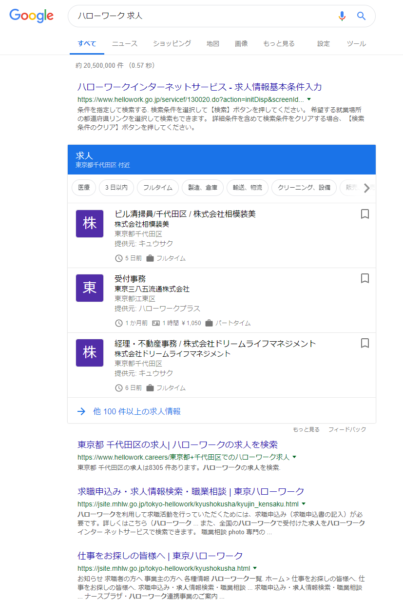
Task: Open dropdown arrow beside hellowork.go.jp URL
Action: pyautogui.click(x=309, y=99)
